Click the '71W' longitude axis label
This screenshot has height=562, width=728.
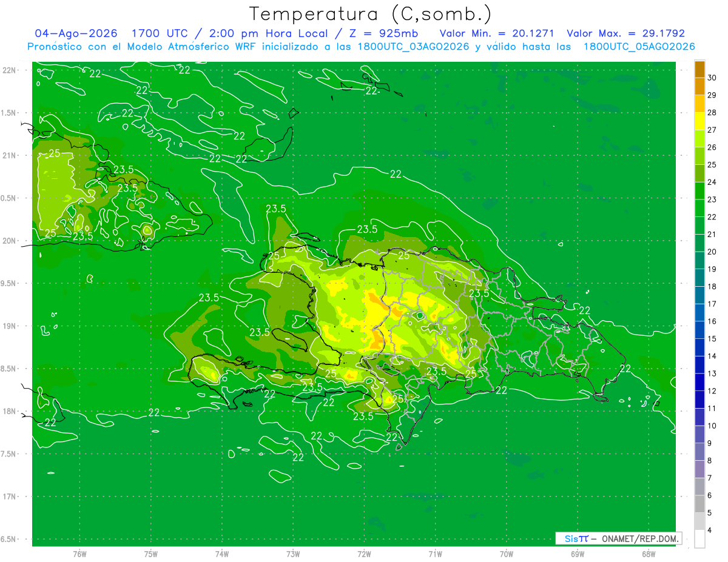[435, 554]
